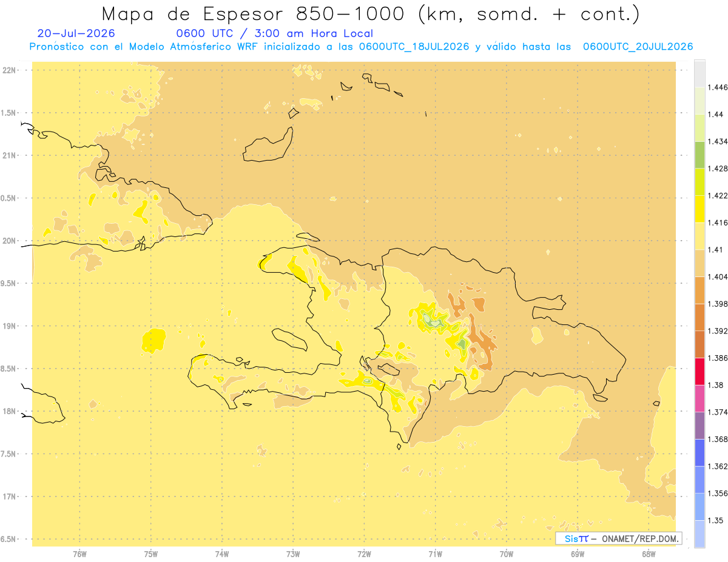Select the purple swatch above 1.368 in legend

[x=699, y=426]
